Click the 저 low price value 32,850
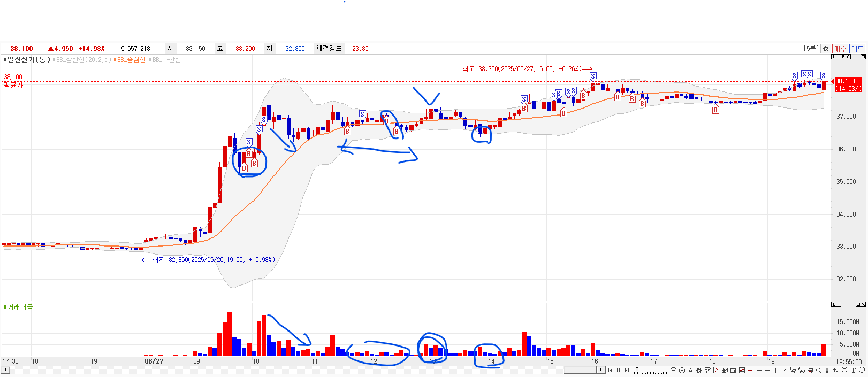 pyautogui.click(x=295, y=48)
